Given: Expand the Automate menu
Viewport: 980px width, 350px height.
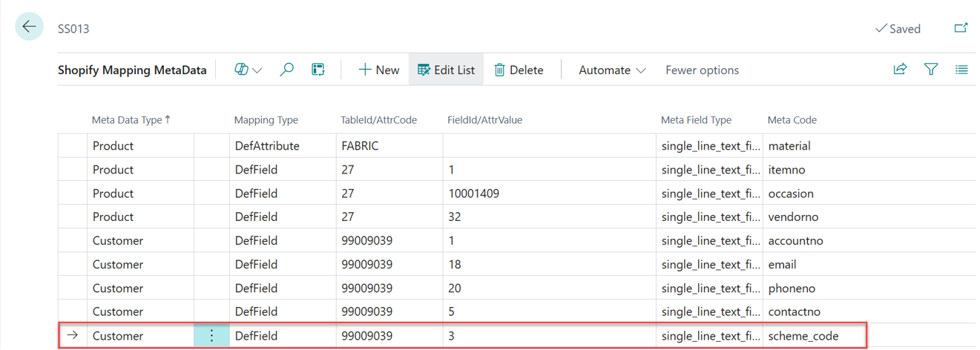Looking at the screenshot, I should click(x=612, y=70).
